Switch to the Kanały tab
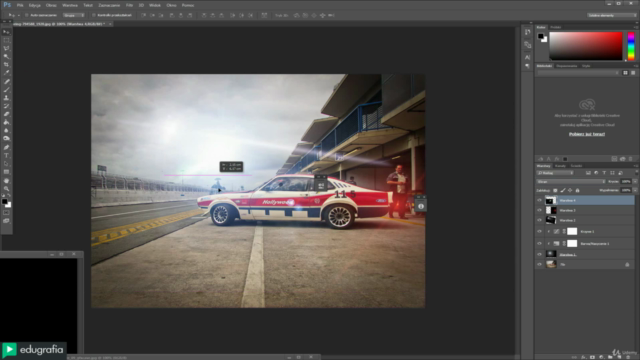 pyautogui.click(x=560, y=166)
